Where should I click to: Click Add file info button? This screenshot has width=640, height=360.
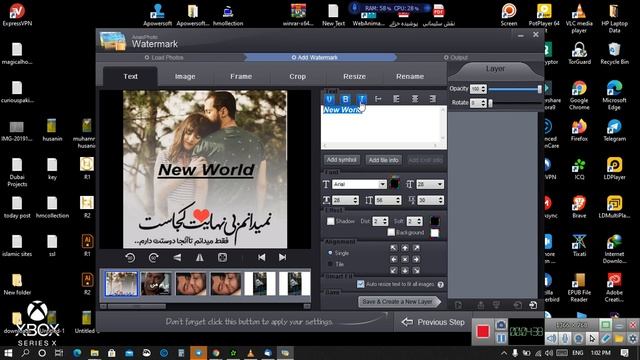383,160
